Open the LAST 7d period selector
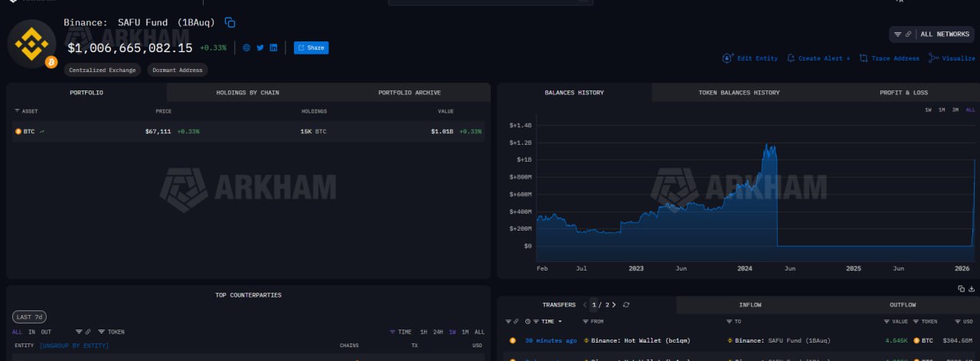 coord(28,317)
